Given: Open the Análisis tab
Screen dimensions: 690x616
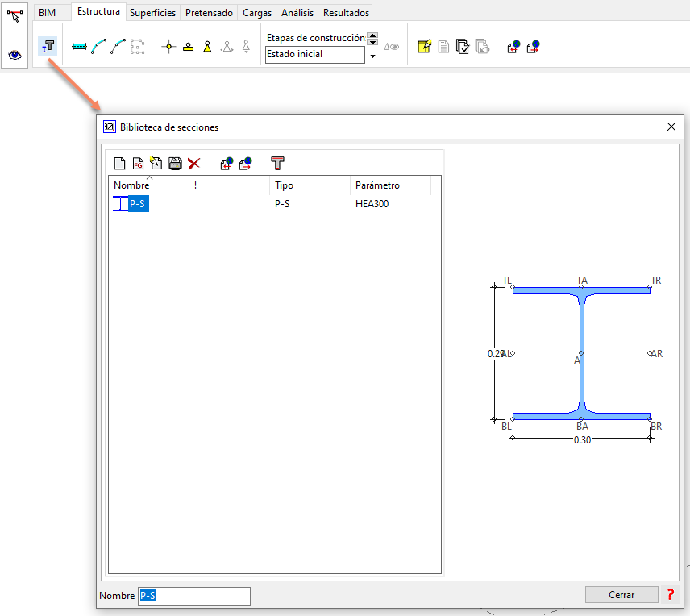Looking at the screenshot, I should [x=297, y=13].
